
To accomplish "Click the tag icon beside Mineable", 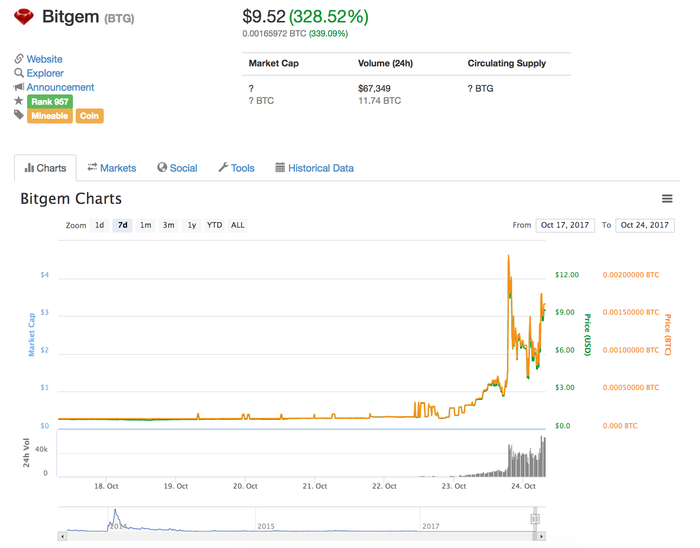I will pyautogui.click(x=19, y=115).
